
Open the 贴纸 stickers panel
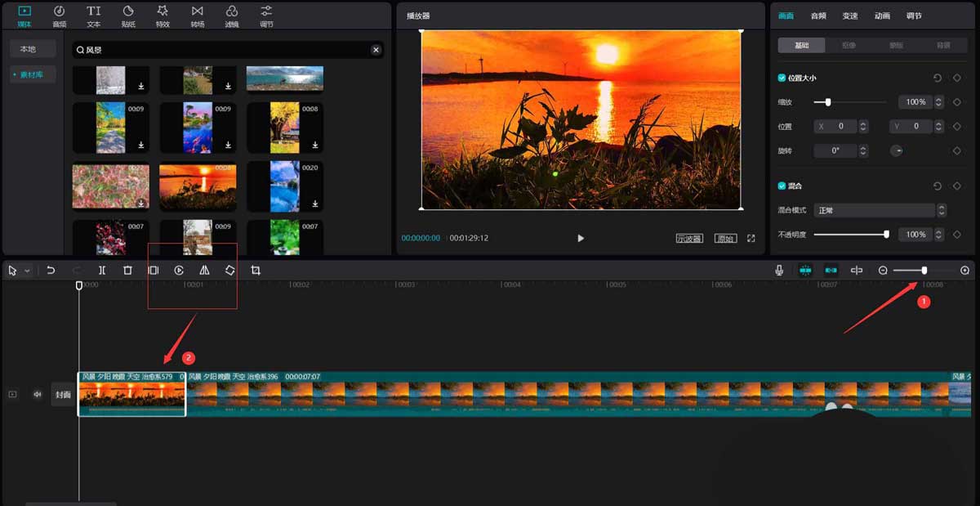(x=128, y=16)
